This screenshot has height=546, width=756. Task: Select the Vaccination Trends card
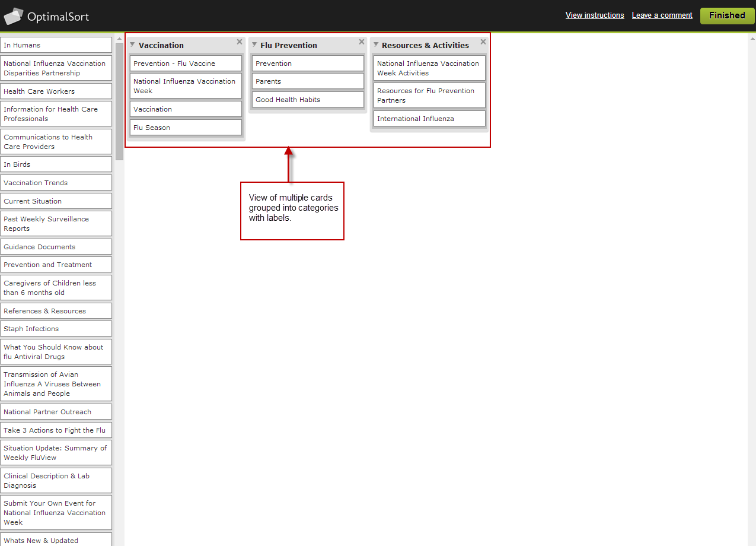tap(56, 183)
